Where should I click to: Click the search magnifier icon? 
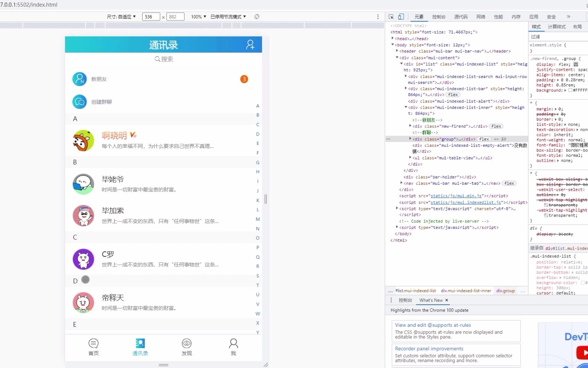point(157,59)
